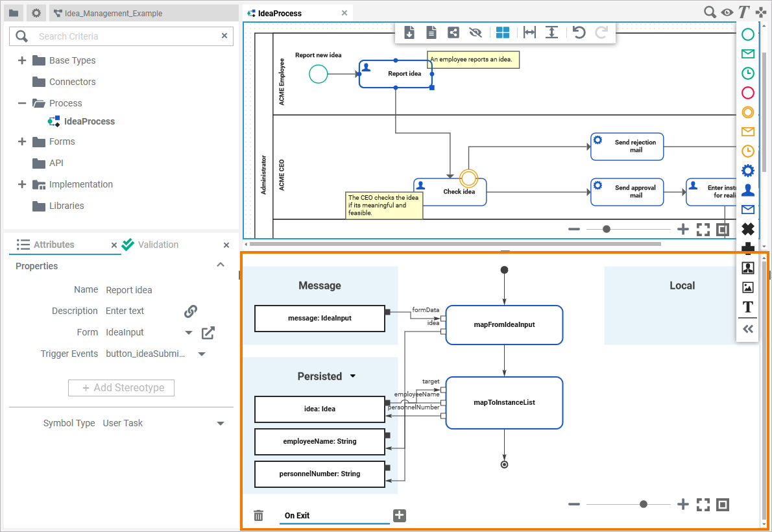
Task: Select the On Exit tab
Action: tap(297, 516)
